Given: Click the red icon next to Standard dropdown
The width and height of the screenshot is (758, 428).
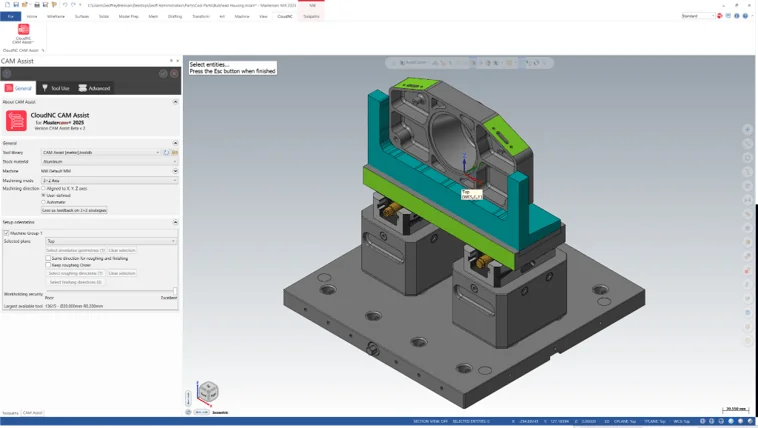Looking at the screenshot, I should (x=720, y=16).
